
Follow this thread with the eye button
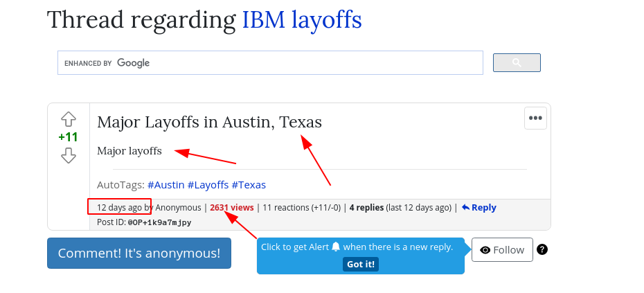502,249
